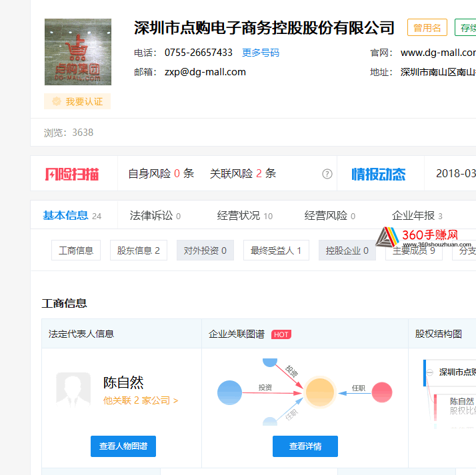Open 他关联 2 家公司 link
The height and width of the screenshot is (475, 476).
tap(141, 400)
